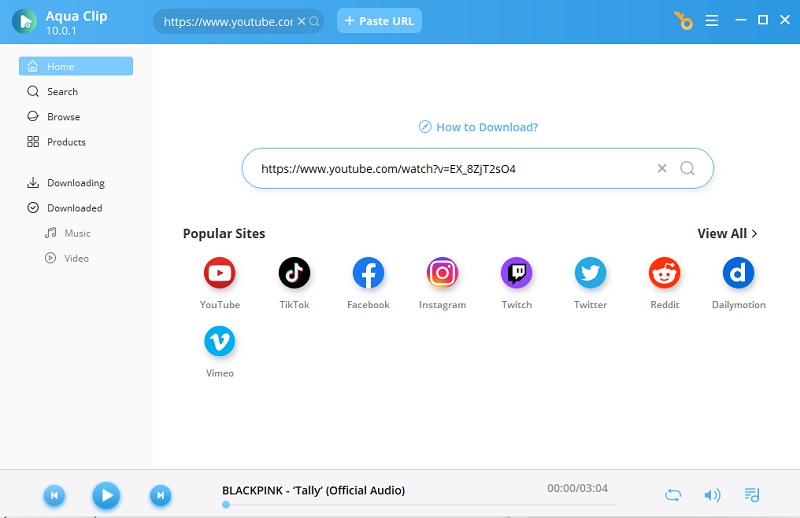Screen dimensions: 800x518
Task: Open the Vimeo popular site icon
Action: point(219,341)
